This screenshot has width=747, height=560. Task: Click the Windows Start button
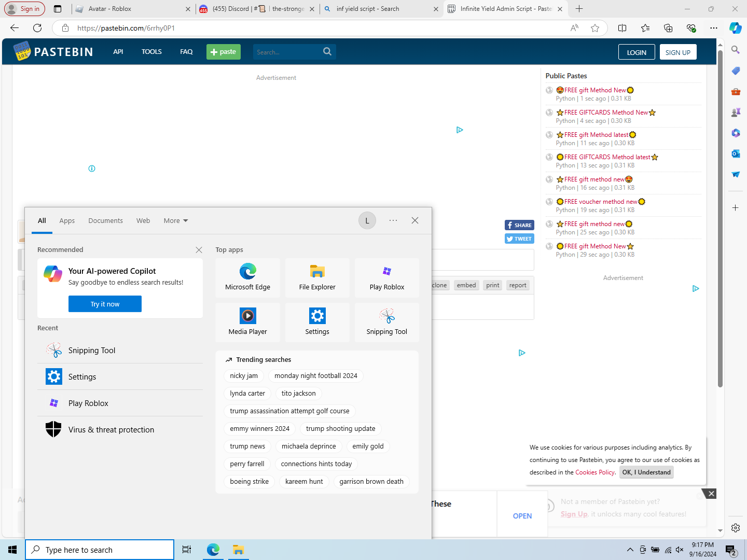pyautogui.click(x=12, y=550)
